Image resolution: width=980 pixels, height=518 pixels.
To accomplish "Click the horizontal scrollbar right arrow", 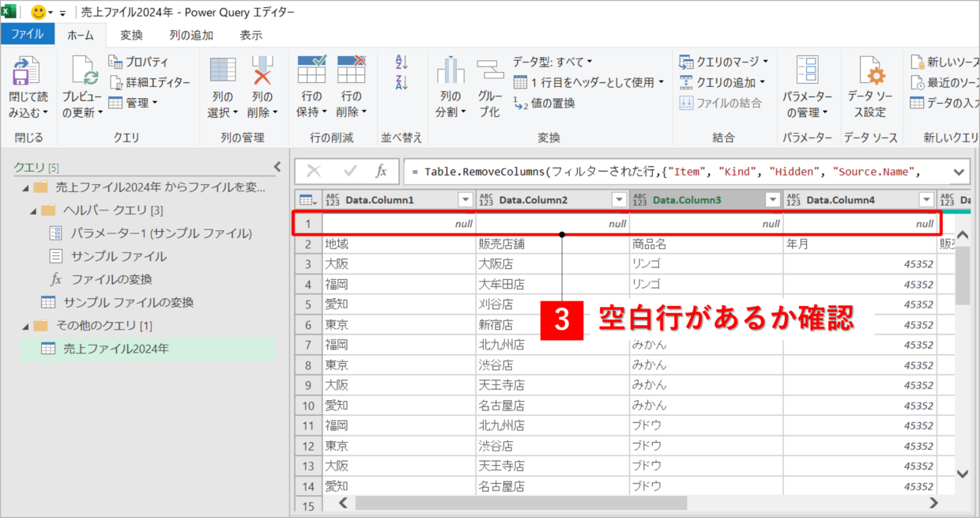I will (x=934, y=503).
